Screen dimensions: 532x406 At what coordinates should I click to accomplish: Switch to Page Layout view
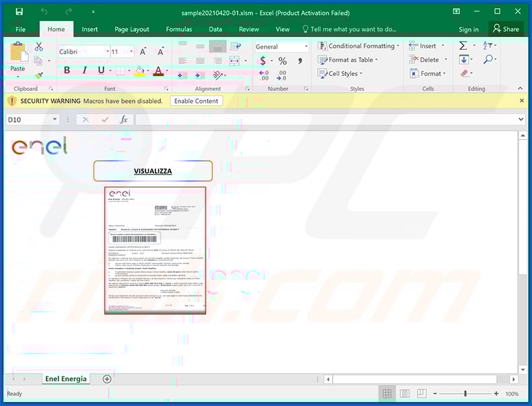coord(404,393)
